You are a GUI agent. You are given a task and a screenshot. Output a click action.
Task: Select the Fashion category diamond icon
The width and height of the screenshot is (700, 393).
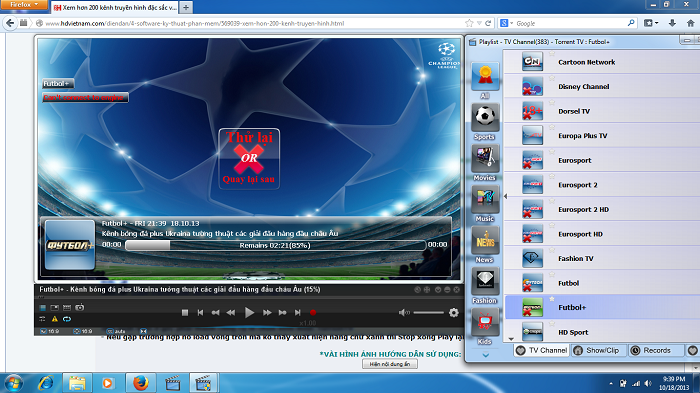click(x=485, y=281)
